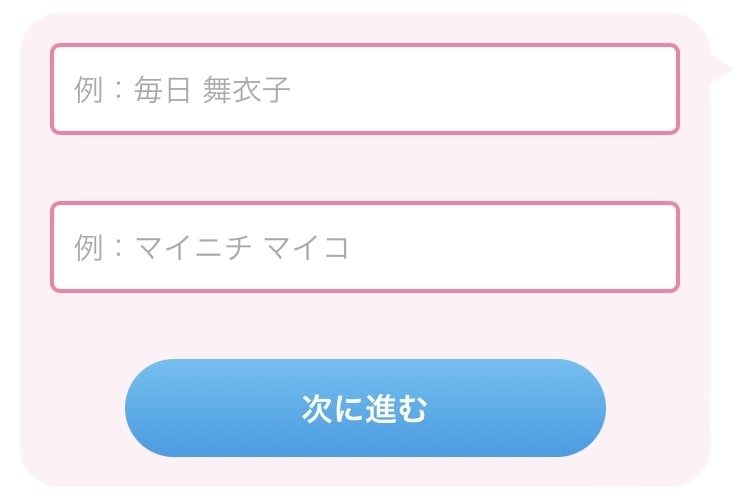
Task: Click the 次に進む button
Action: click(365, 408)
